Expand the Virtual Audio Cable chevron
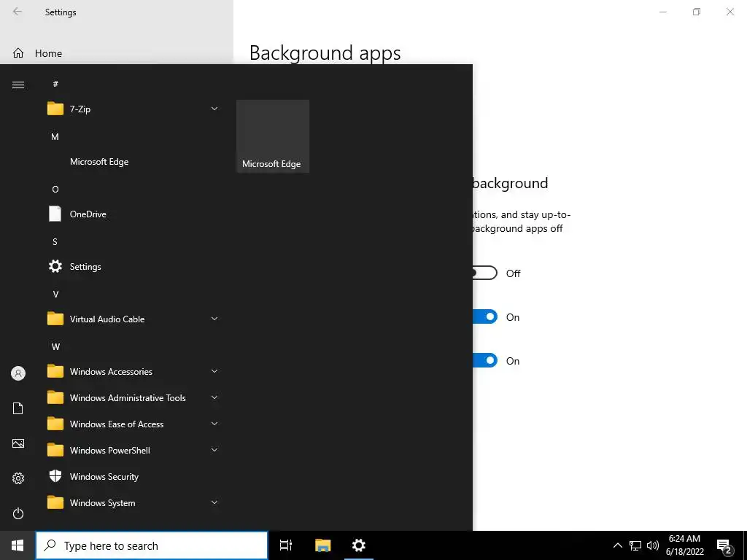Viewport: 747px width, 560px height. coord(214,319)
